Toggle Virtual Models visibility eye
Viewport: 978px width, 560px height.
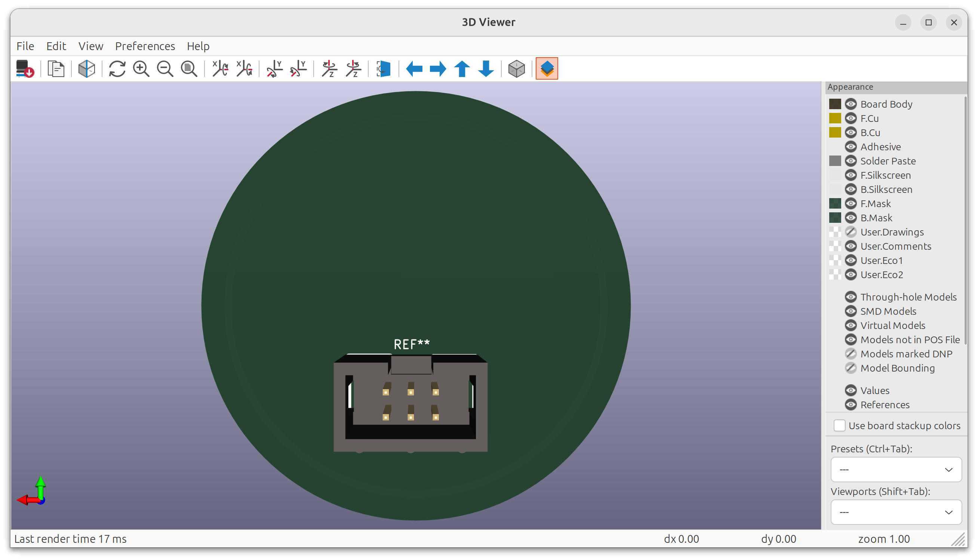pyautogui.click(x=851, y=326)
